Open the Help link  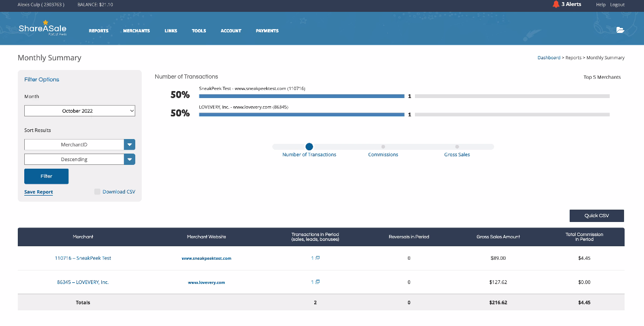coord(601,4)
